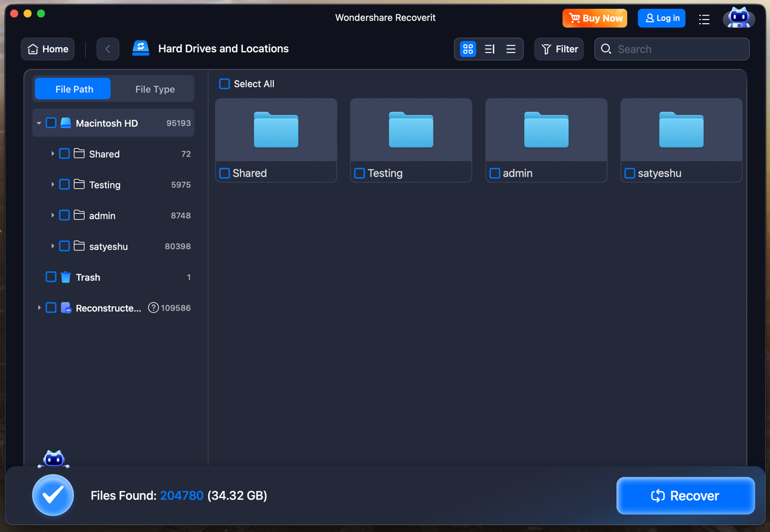
Task: Click the search magnifier icon
Action: [606, 49]
